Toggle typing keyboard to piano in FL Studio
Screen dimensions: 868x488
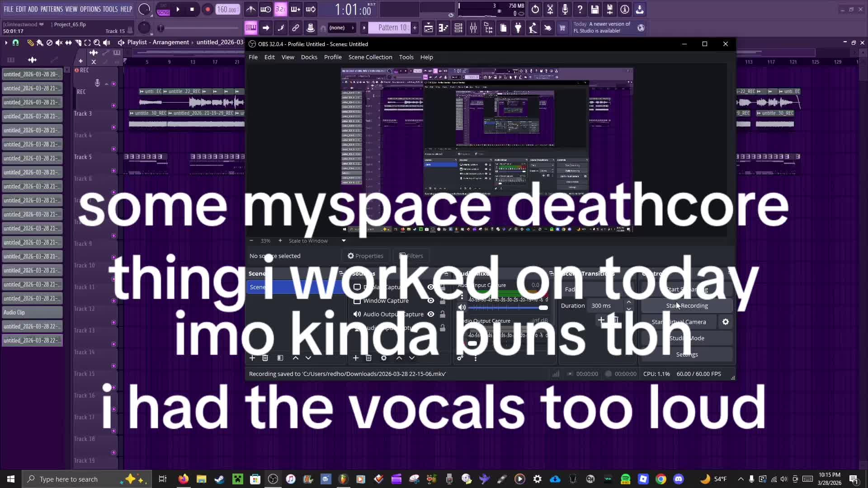click(250, 28)
